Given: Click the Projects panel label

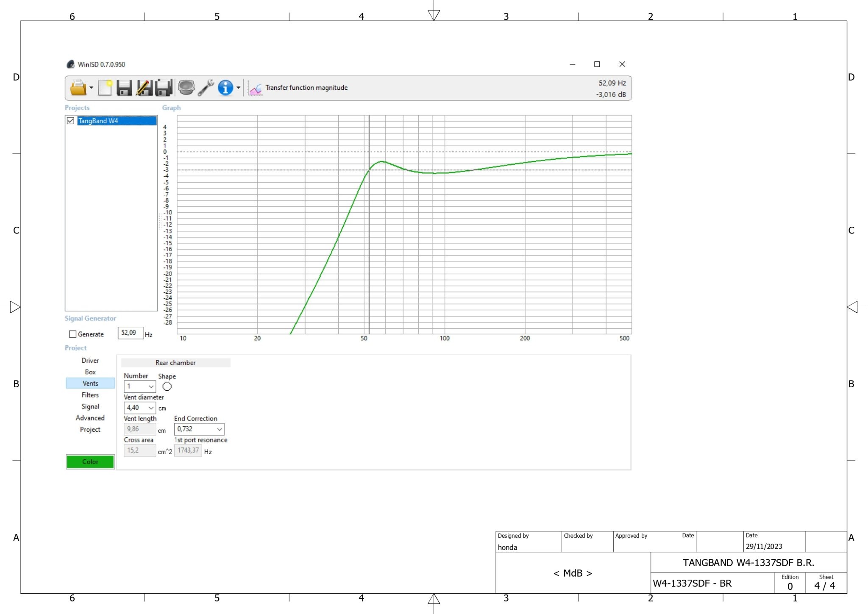Looking at the screenshot, I should [77, 108].
